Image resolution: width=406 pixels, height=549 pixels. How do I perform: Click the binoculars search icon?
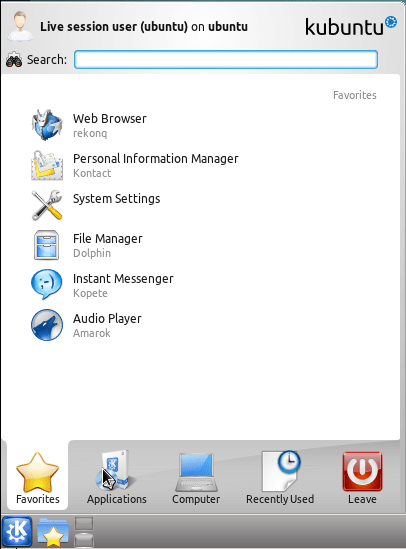click(14, 60)
